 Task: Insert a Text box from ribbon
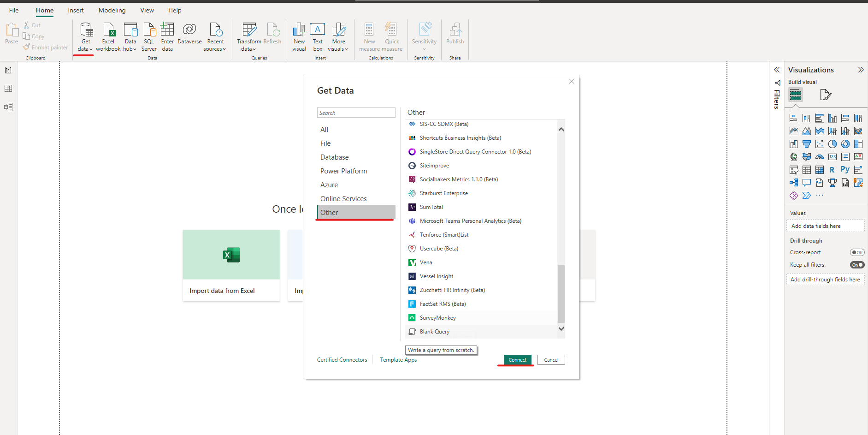click(318, 37)
